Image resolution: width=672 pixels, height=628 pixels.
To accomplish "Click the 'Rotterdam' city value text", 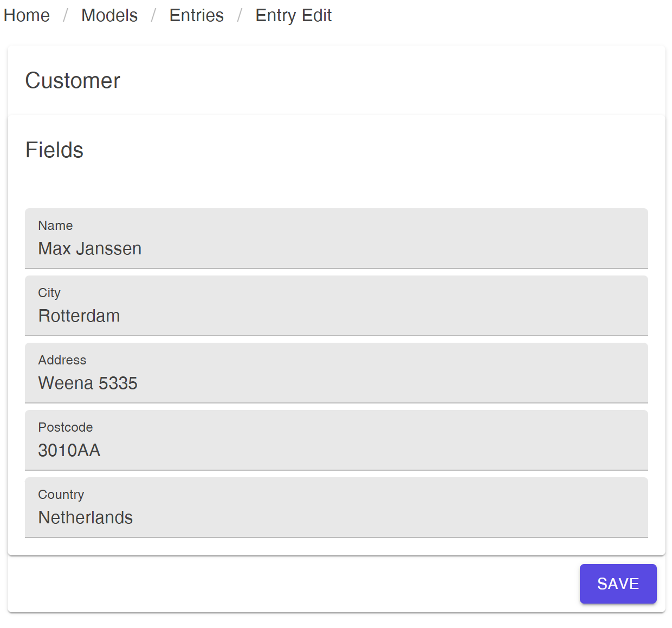I will pyautogui.click(x=79, y=316).
